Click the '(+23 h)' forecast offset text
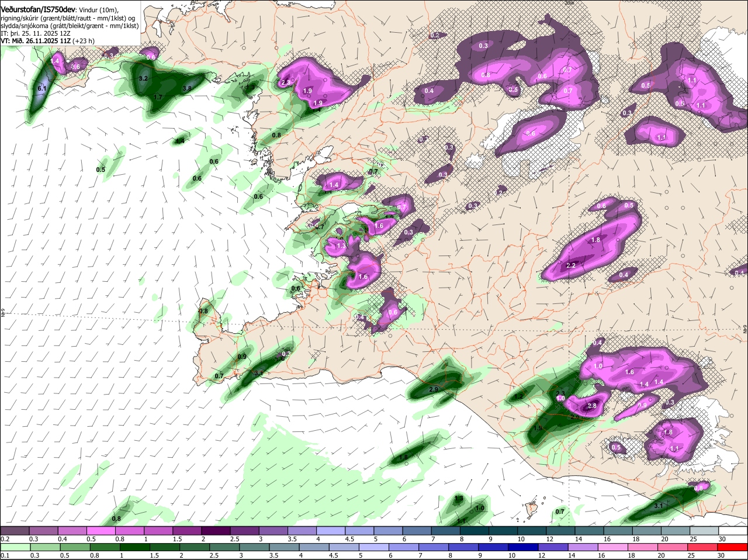The image size is (748, 560). pos(84,41)
